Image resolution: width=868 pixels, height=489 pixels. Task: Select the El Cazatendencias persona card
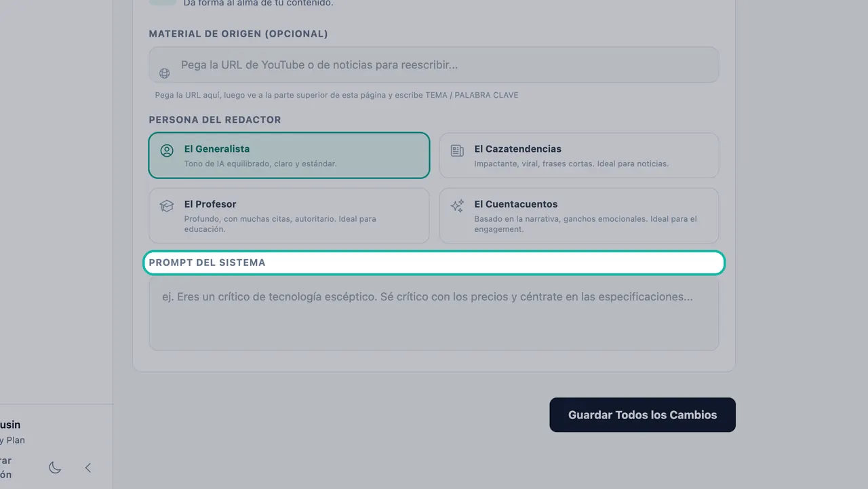pyautogui.click(x=579, y=155)
